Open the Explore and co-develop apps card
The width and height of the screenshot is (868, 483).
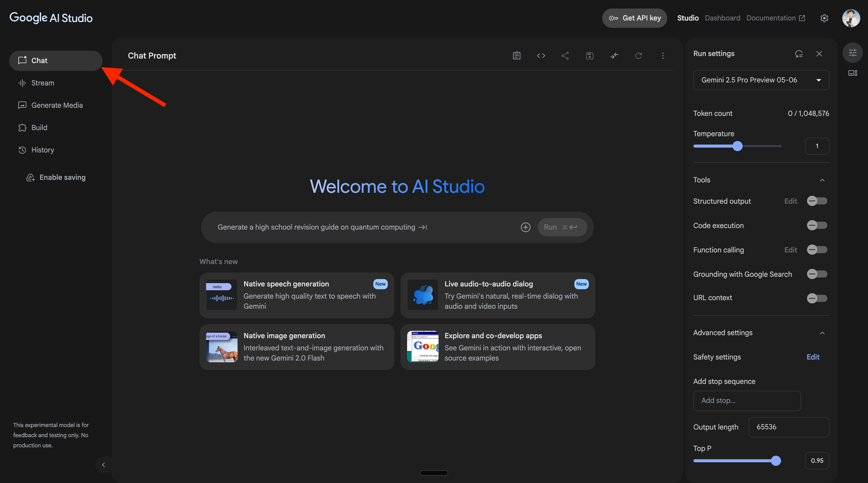(x=498, y=347)
